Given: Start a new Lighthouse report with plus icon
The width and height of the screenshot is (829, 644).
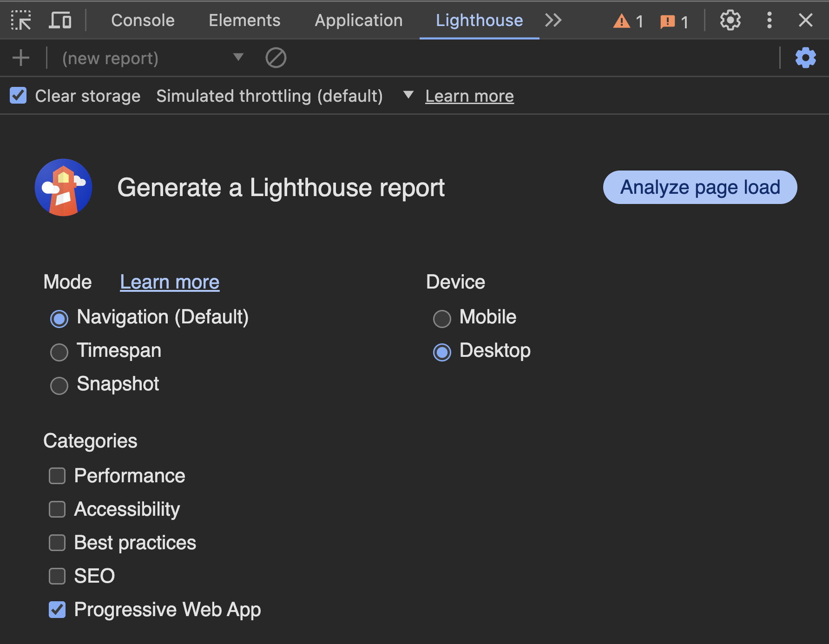Looking at the screenshot, I should coord(20,58).
